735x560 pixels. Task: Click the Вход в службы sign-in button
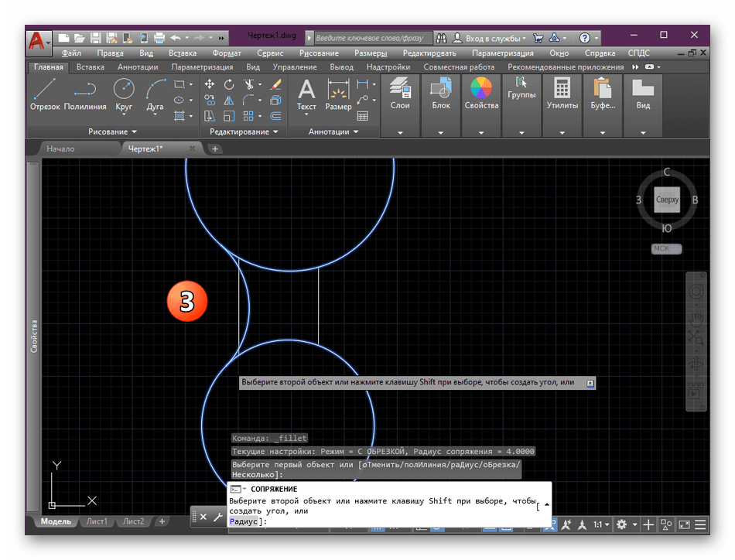pos(494,37)
